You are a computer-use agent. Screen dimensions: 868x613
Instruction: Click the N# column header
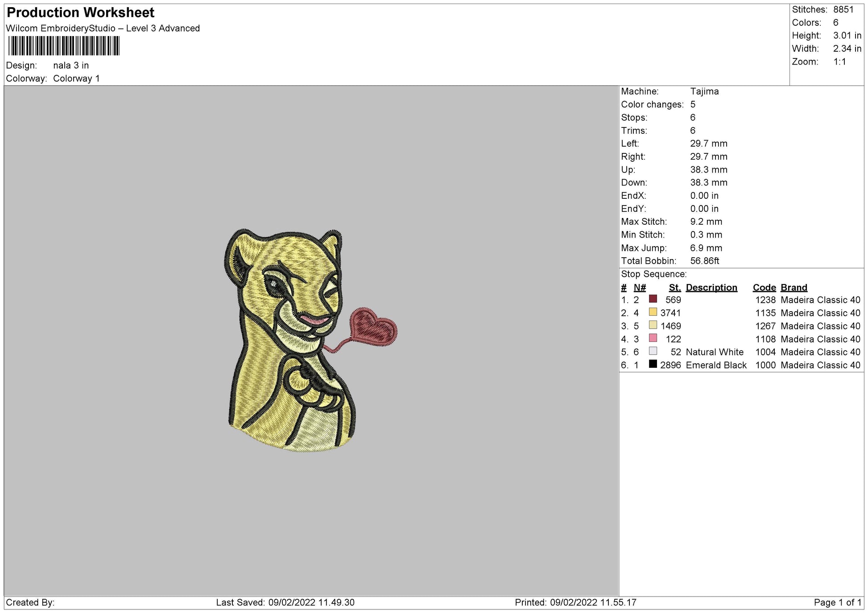[x=639, y=288]
